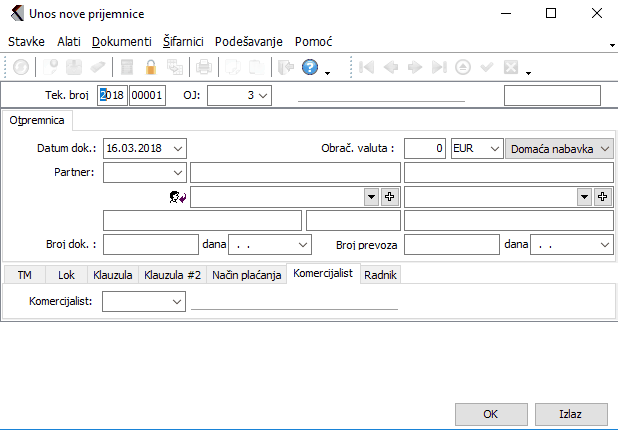Jump to last record with navigation arrow
This screenshot has height=430, width=618.
coord(439,68)
